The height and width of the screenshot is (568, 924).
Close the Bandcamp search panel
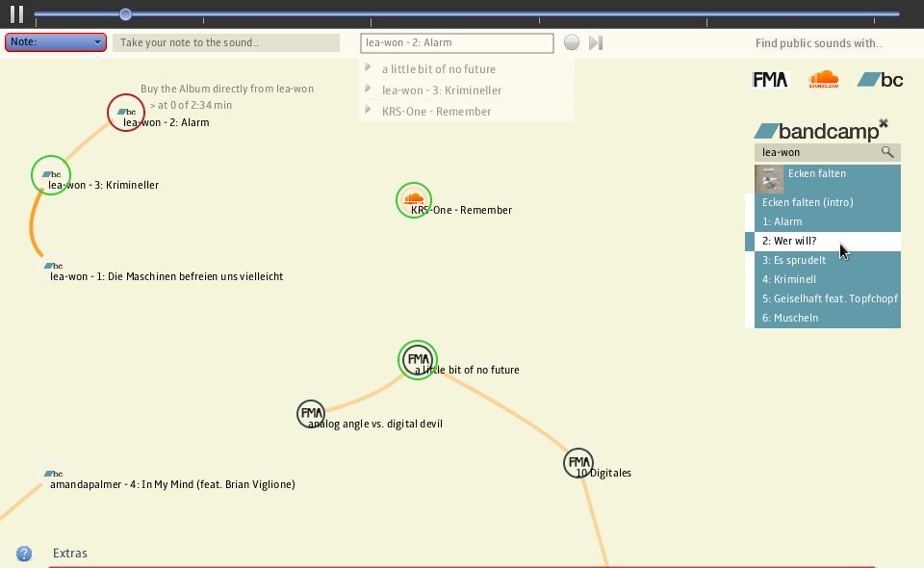click(x=884, y=123)
